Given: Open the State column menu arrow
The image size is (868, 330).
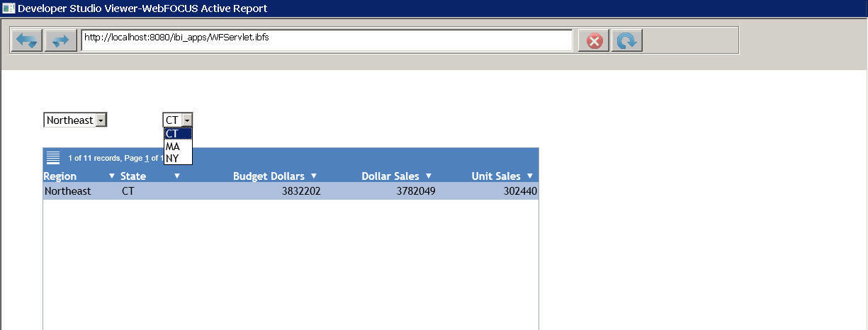Looking at the screenshot, I should point(177,176).
